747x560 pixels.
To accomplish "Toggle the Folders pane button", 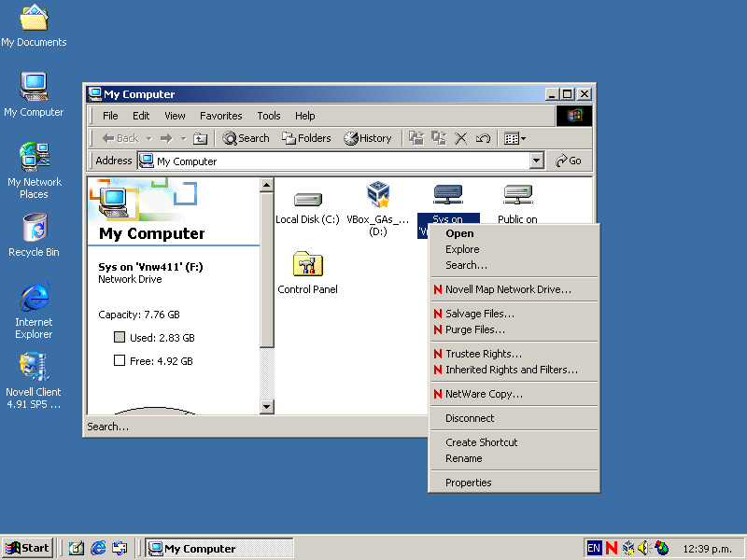I will pyautogui.click(x=306, y=138).
